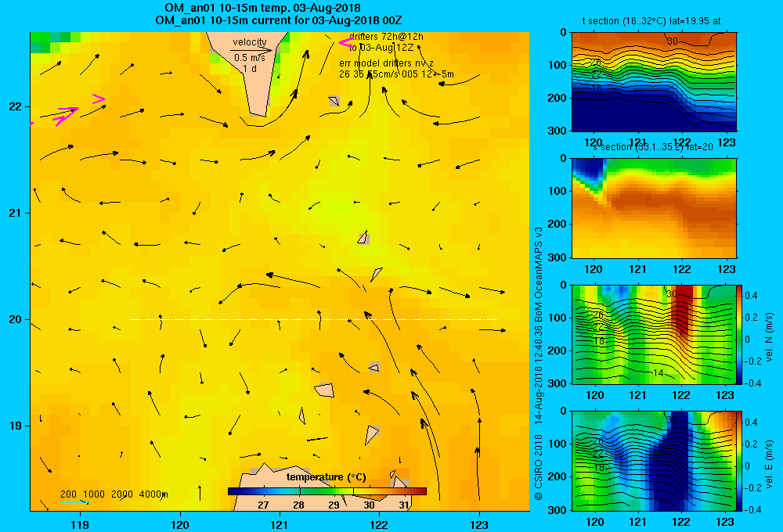
Task: Click the 's section (33.1..35.2) lat=20' heading
Action: pyautogui.click(x=653, y=147)
